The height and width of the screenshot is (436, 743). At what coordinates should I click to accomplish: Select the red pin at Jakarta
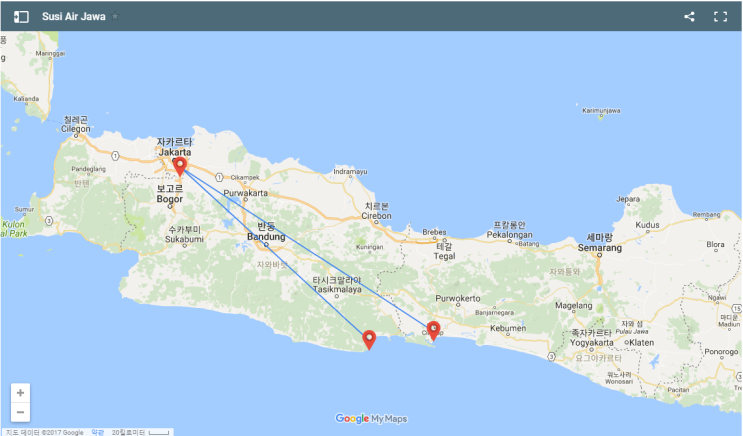[180, 167]
